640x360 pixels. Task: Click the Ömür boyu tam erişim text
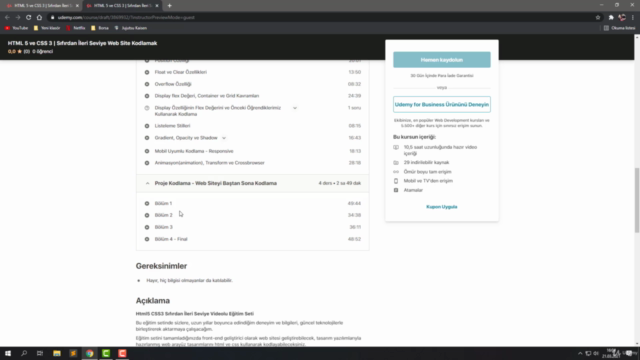point(427,172)
